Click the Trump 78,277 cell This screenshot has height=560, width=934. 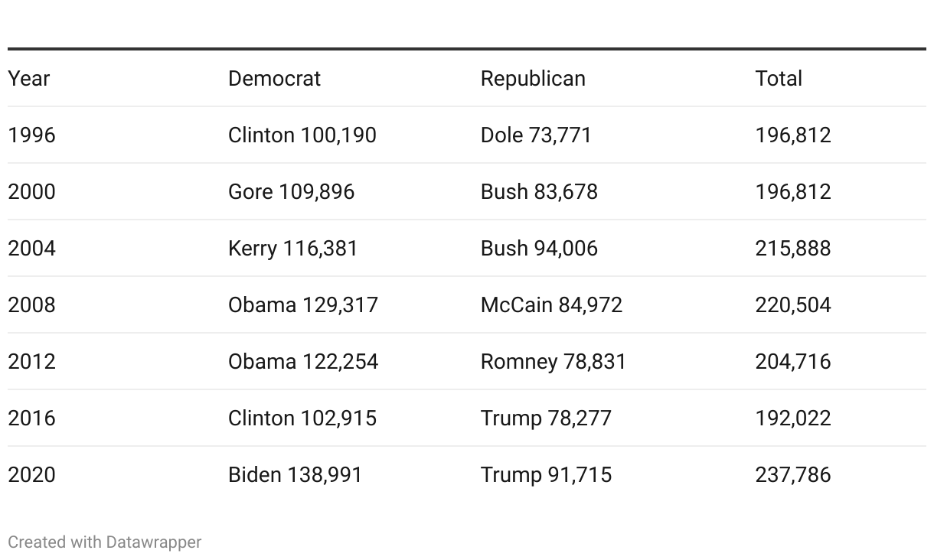click(546, 418)
